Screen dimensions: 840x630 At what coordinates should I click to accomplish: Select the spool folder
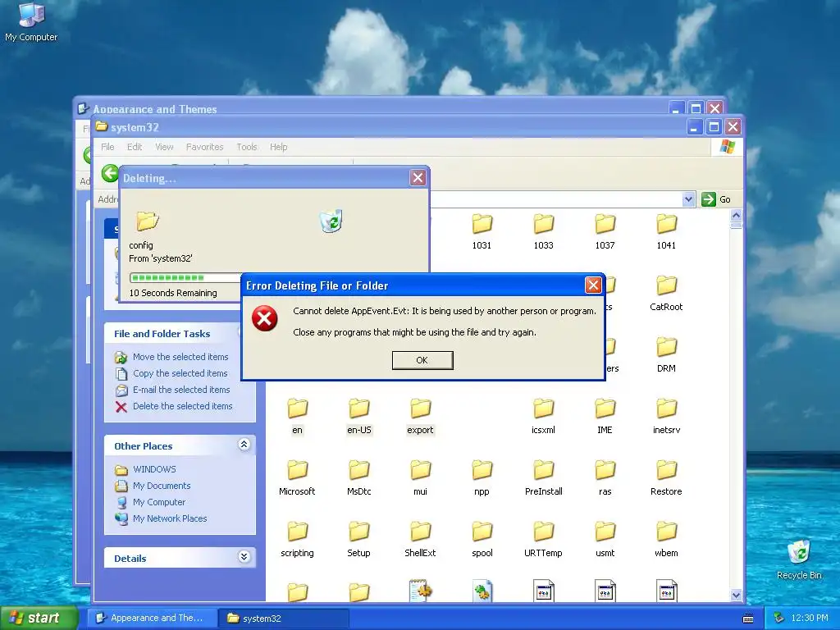pos(482,540)
